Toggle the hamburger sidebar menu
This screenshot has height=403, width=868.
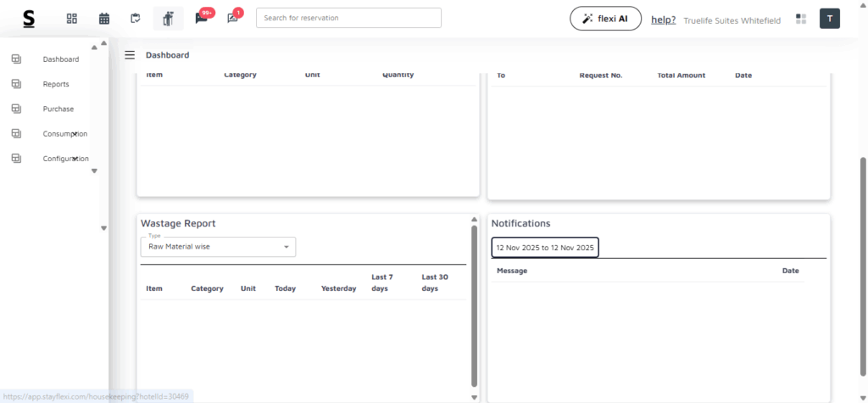(130, 55)
